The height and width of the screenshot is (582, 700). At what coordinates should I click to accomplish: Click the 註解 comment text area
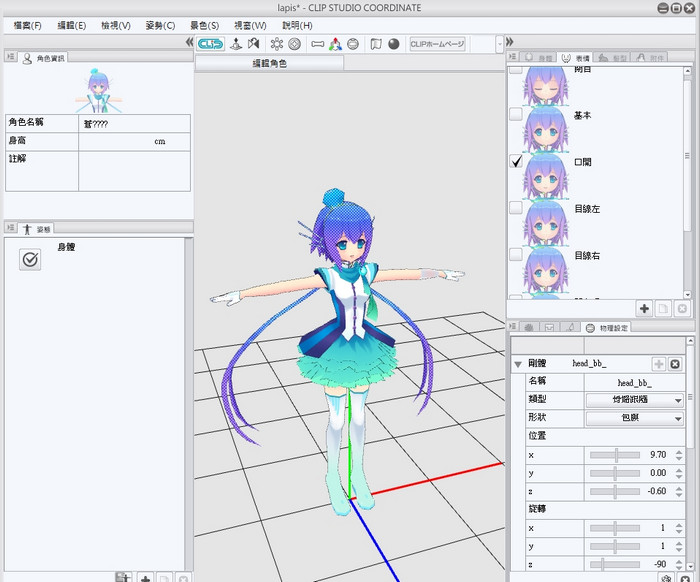pos(134,171)
